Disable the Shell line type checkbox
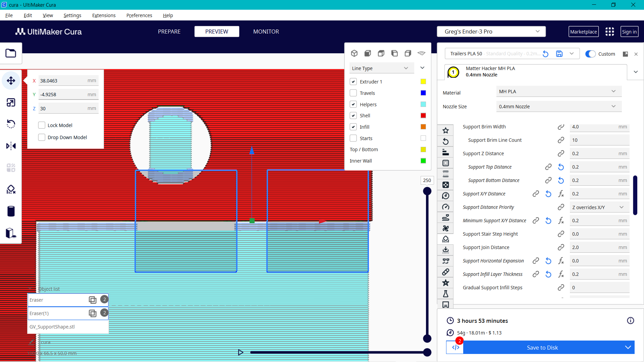This screenshot has height=362, width=644. coord(353,115)
